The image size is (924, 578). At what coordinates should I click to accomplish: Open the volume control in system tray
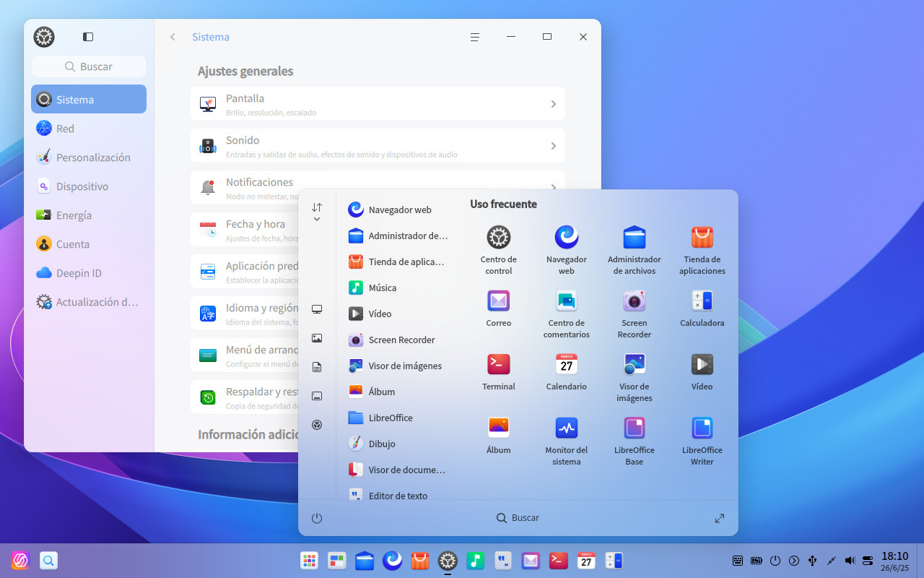coord(849,560)
